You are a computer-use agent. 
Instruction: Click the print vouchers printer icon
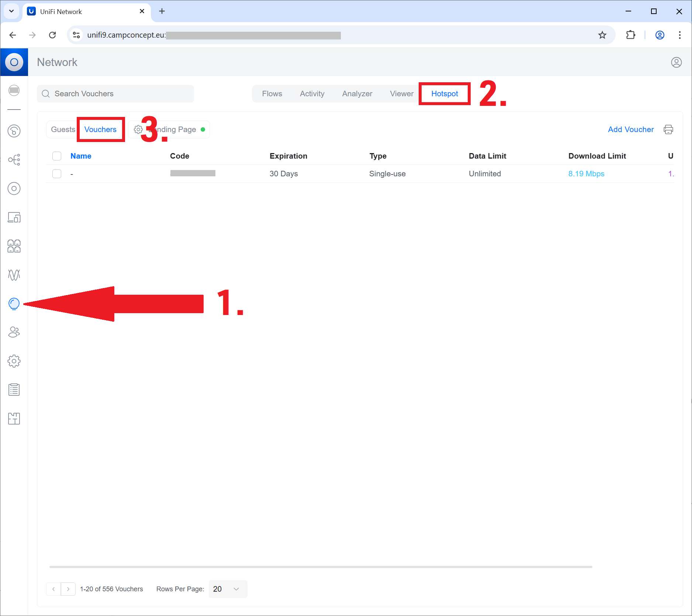coord(668,129)
